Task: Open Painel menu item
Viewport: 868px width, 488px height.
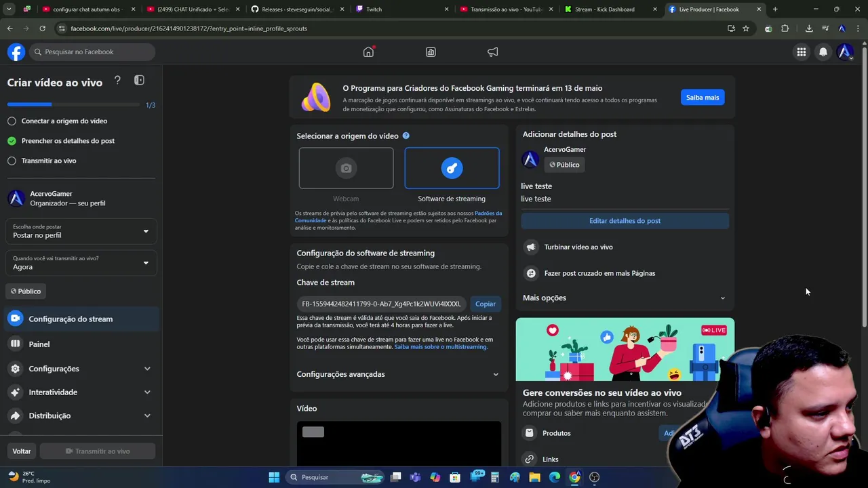Action: (81, 344)
